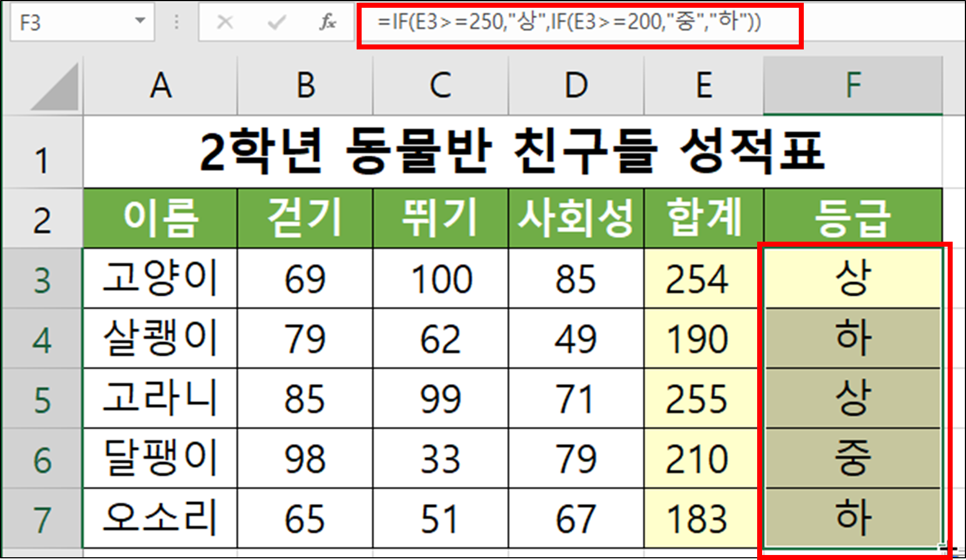The image size is (966, 560).
Task: Click the '등급' header cell
Action: click(853, 218)
